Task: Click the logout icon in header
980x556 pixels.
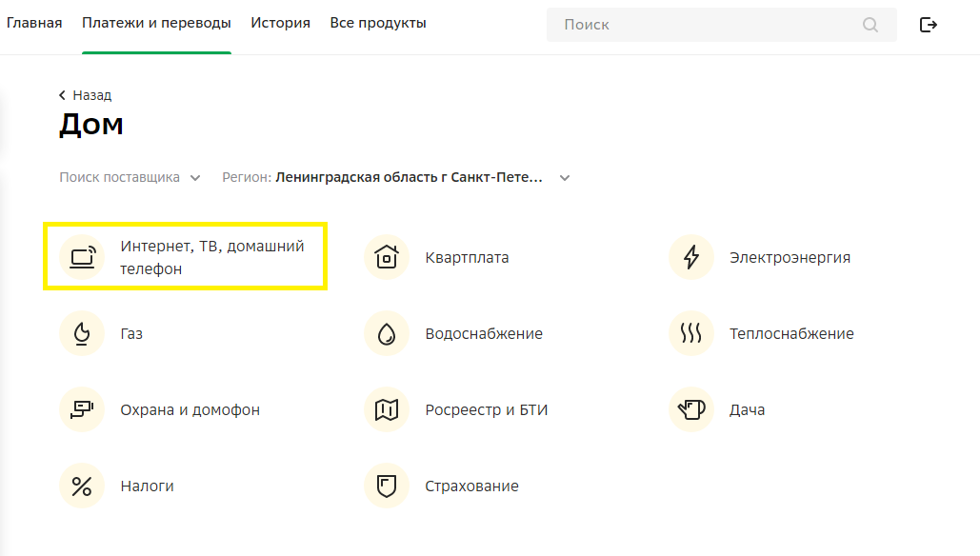Action: [929, 25]
